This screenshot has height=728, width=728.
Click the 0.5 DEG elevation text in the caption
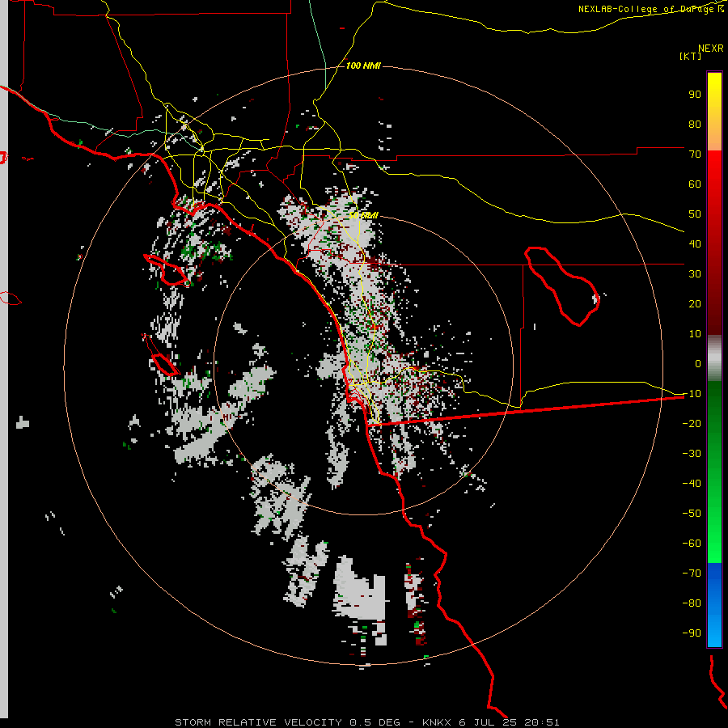[x=375, y=722]
